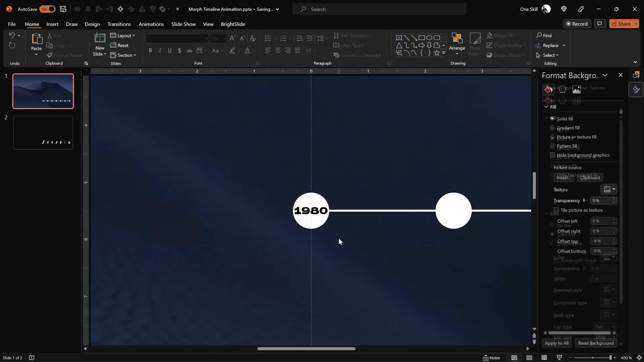The image size is (644, 362).
Task: Select the Format Painter tool
Action: [x=65, y=55]
